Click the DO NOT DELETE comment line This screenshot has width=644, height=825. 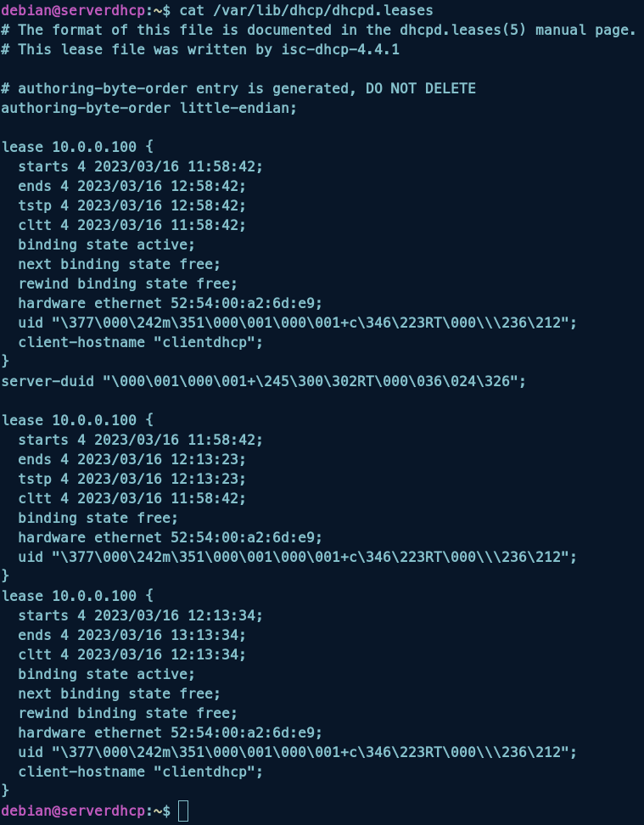[x=238, y=89]
